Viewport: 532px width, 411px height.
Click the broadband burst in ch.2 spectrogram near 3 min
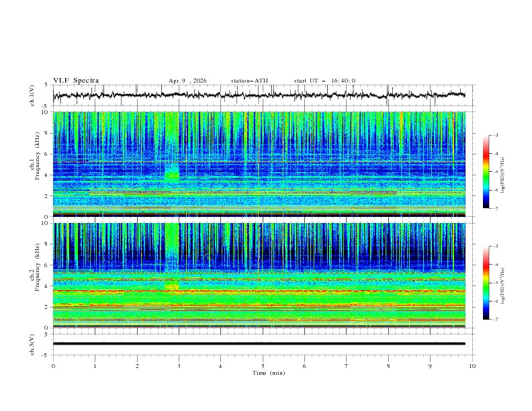pos(172,257)
